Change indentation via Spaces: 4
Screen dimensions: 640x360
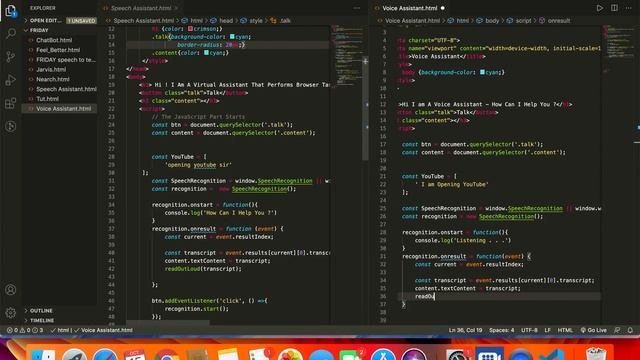502,330
